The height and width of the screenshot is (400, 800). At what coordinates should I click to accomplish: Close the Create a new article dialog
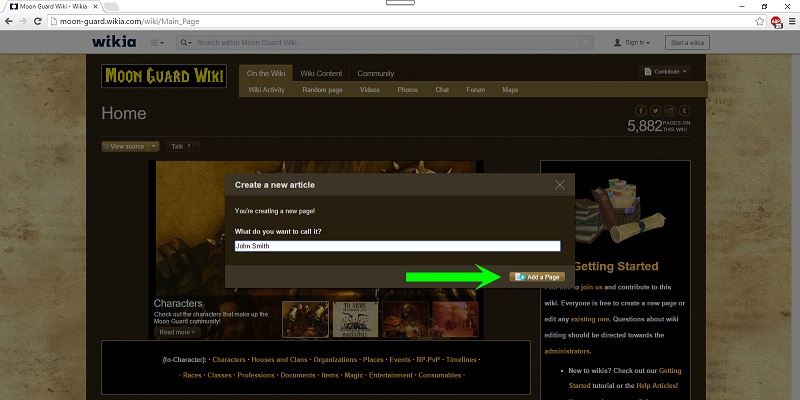(x=560, y=185)
